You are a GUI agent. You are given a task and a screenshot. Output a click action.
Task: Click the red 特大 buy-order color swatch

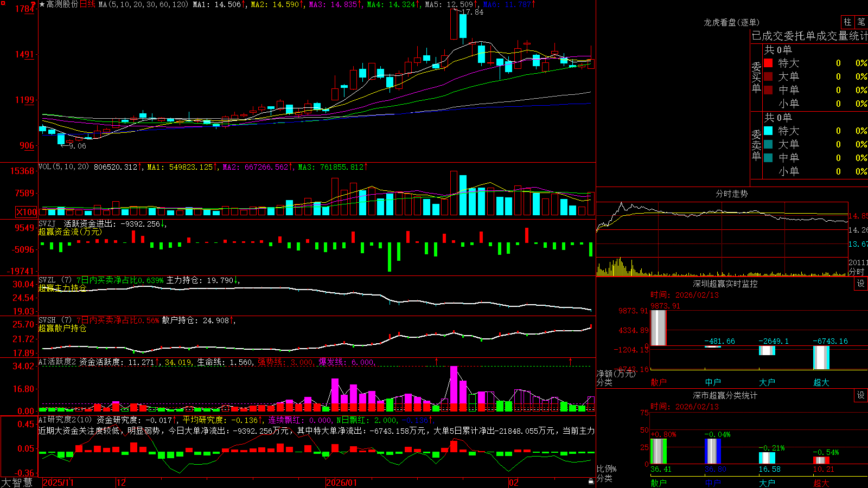pyautogui.click(x=768, y=63)
